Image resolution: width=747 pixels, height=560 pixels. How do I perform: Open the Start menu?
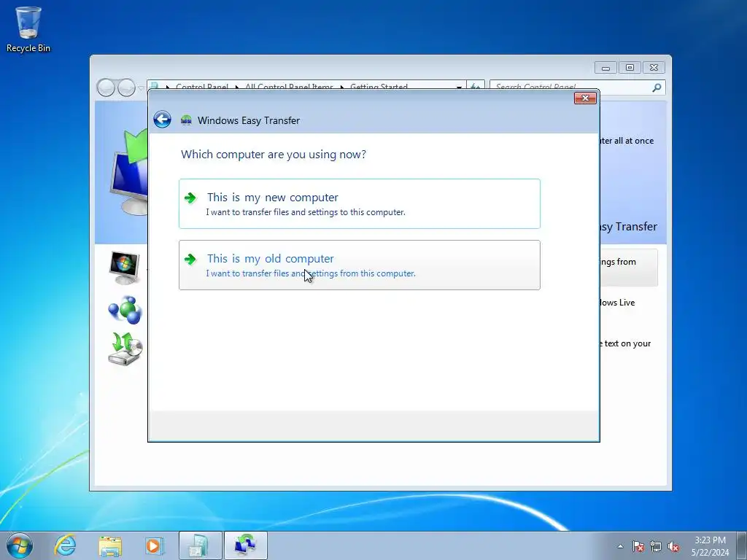(x=20, y=545)
